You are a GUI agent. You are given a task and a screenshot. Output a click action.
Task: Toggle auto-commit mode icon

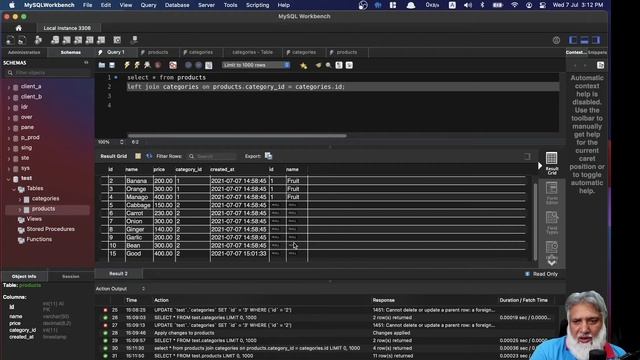(209, 65)
